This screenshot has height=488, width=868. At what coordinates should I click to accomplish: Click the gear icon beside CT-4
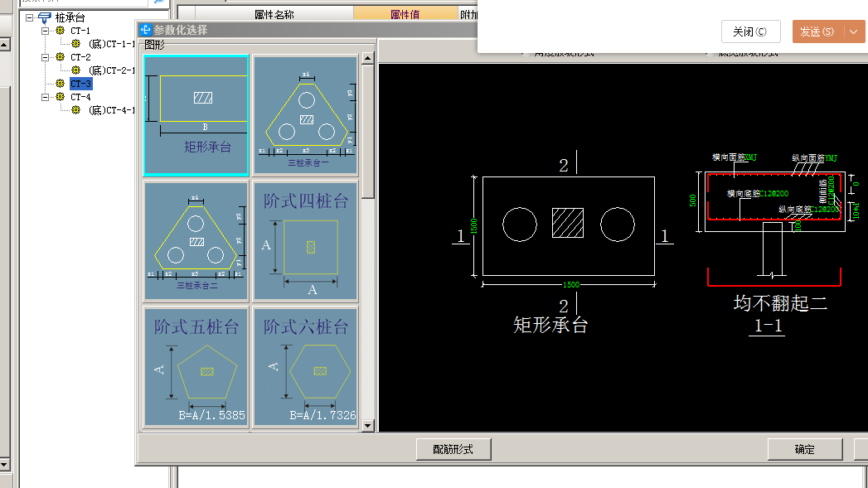click(61, 97)
